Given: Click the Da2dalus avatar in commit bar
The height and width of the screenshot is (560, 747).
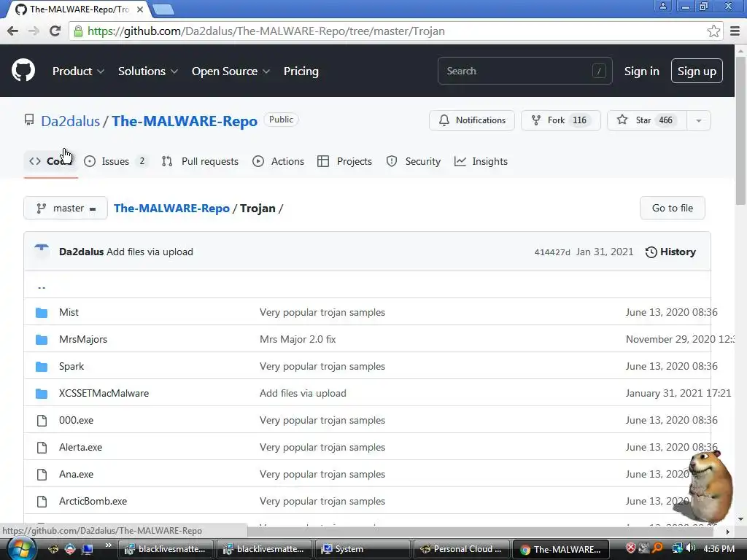Looking at the screenshot, I should point(42,252).
